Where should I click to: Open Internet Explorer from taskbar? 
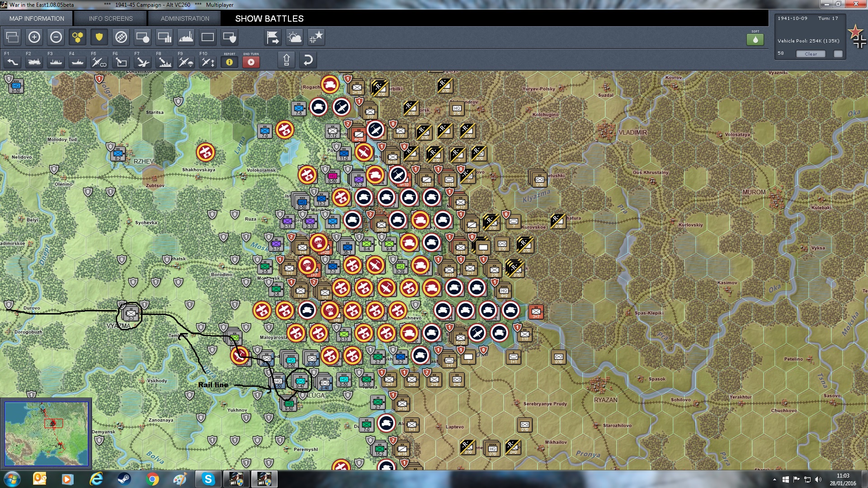pos(96,479)
